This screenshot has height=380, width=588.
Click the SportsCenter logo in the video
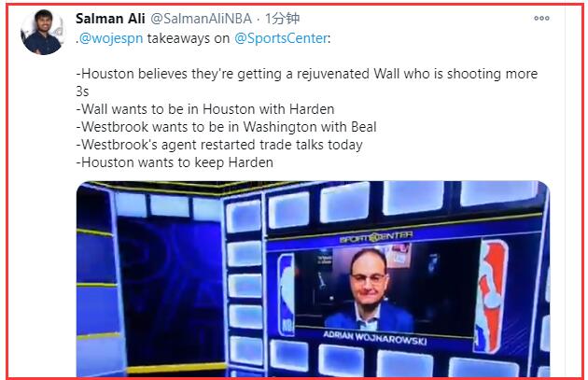376,237
